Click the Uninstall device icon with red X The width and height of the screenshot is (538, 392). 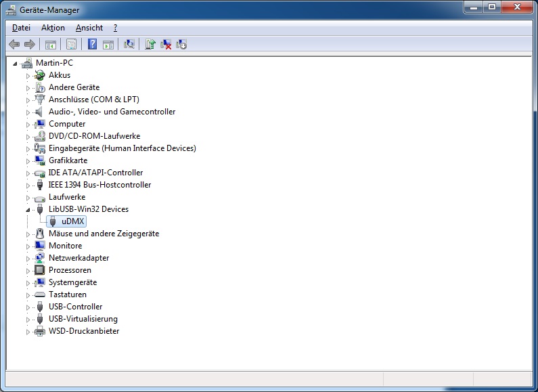tap(166, 44)
